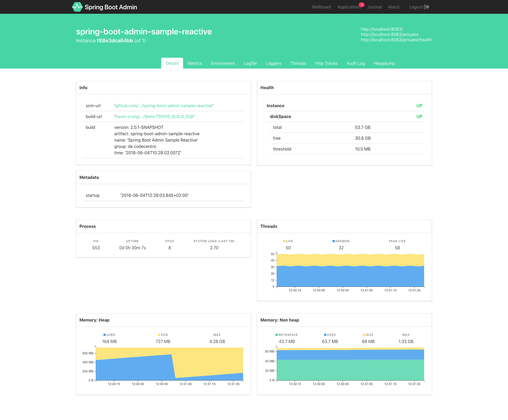Click the scm-url GitHub link
The image size is (508, 420).
[x=164, y=106]
